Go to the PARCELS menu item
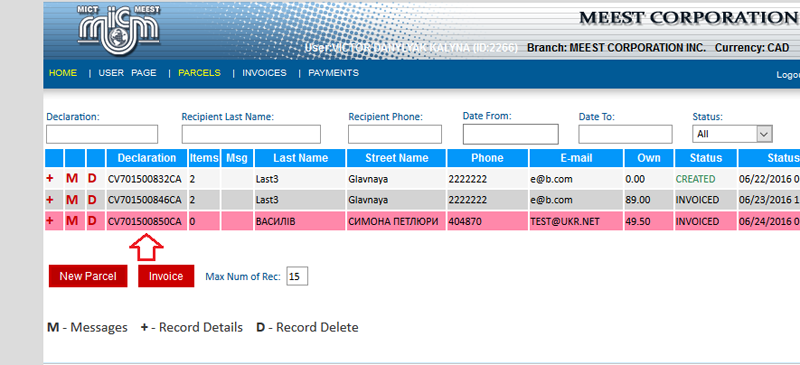 coord(199,73)
